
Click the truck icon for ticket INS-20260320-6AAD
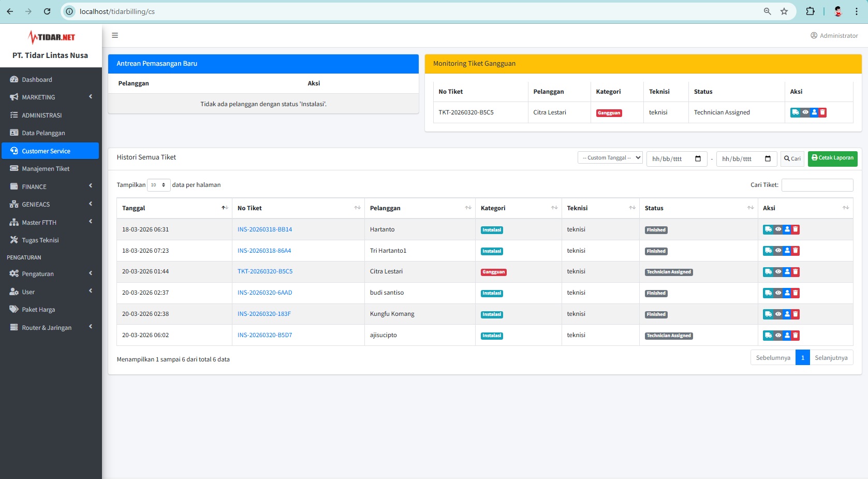(768, 293)
